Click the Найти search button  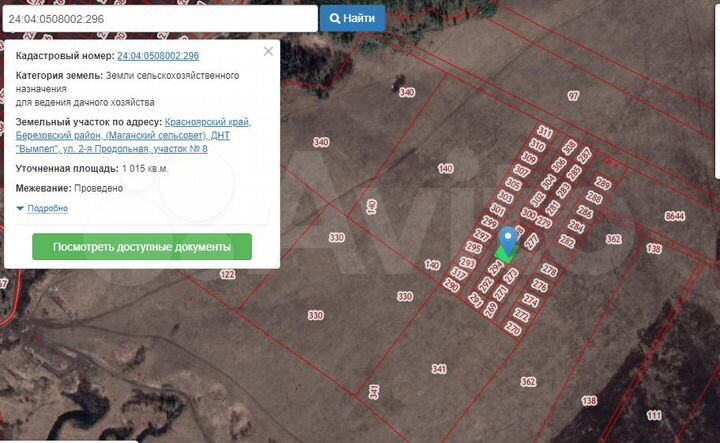[353, 18]
